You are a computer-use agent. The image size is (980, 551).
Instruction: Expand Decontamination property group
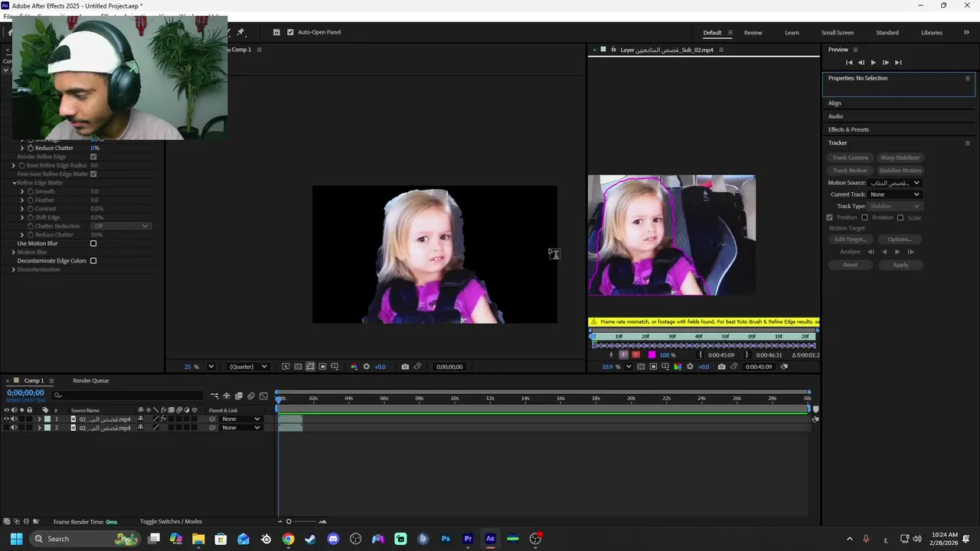tap(13, 269)
